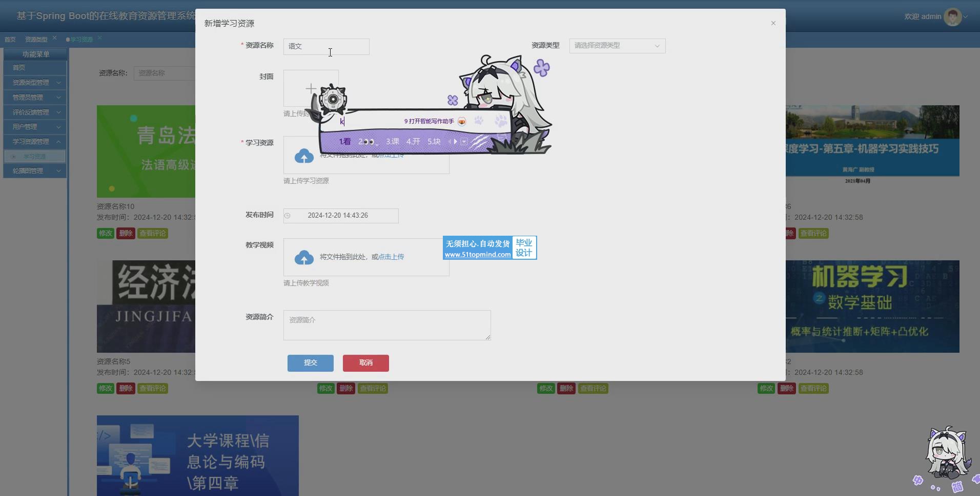The width and height of the screenshot is (980, 496).
Task: Click next-page arrow in IME candidate bar
Action: point(455,141)
